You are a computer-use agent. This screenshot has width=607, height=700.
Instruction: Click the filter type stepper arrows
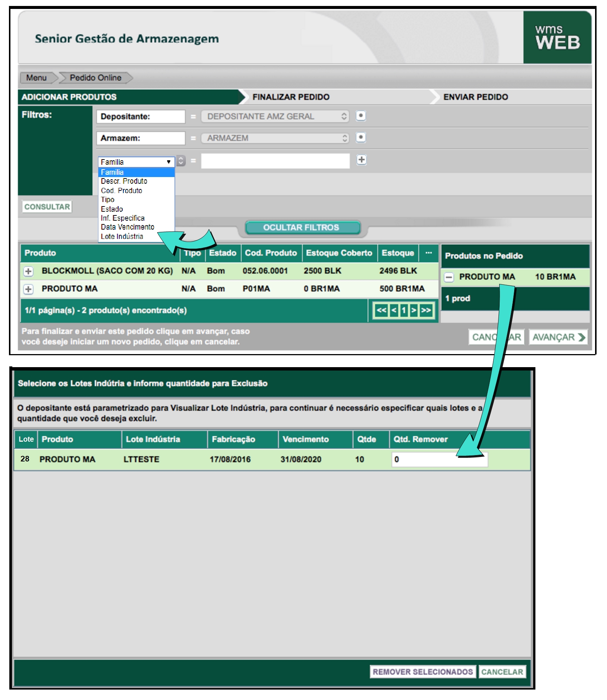(181, 161)
